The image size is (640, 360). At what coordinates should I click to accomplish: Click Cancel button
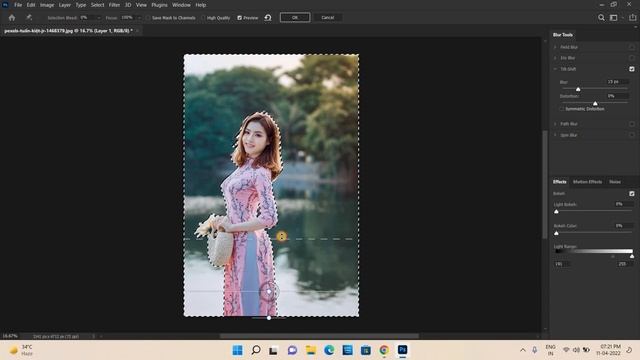[x=327, y=18]
